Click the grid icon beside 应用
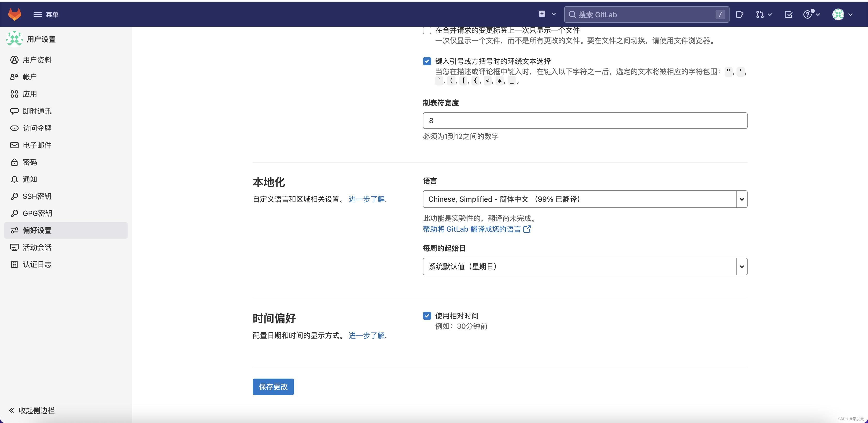This screenshot has width=868, height=423. point(14,94)
